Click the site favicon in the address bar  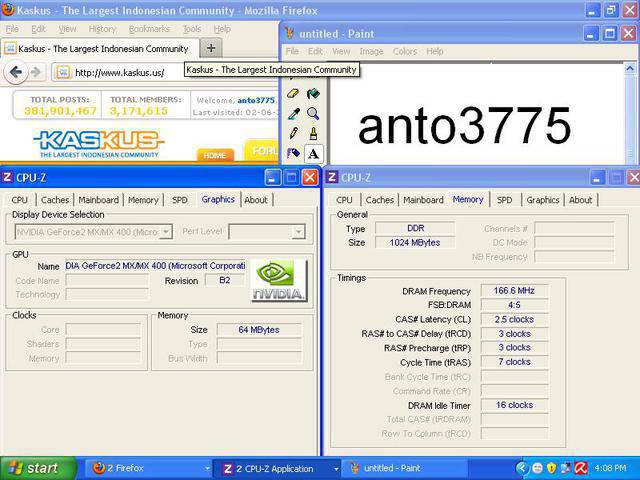(63, 73)
